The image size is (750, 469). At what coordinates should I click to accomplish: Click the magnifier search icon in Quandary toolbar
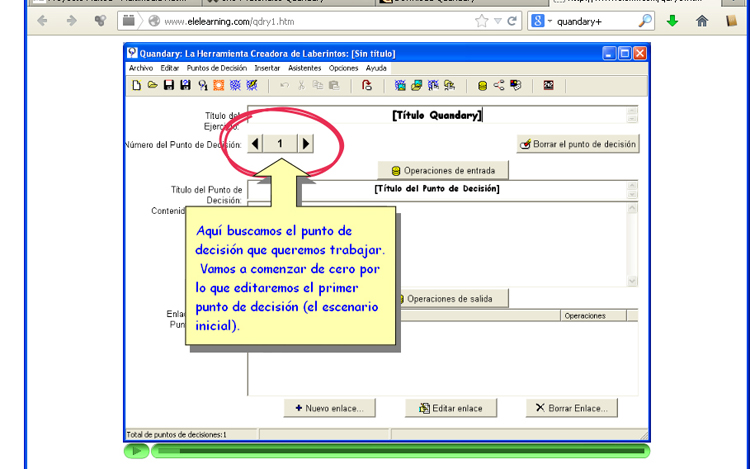click(x=203, y=86)
